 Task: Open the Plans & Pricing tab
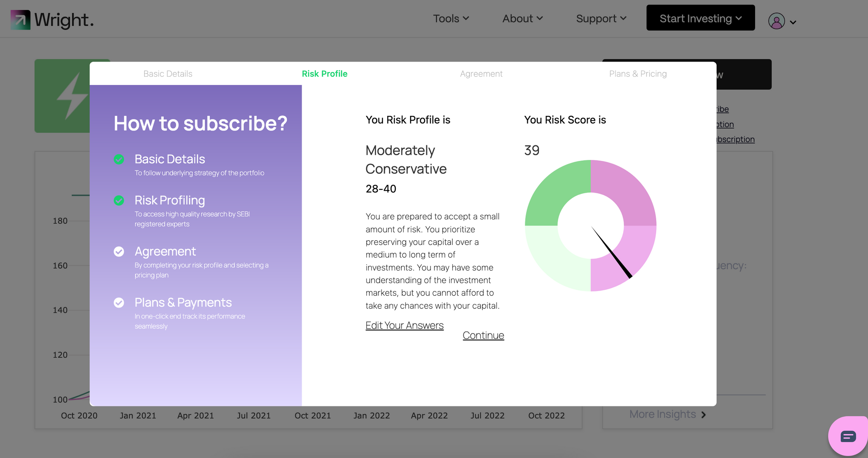638,74
